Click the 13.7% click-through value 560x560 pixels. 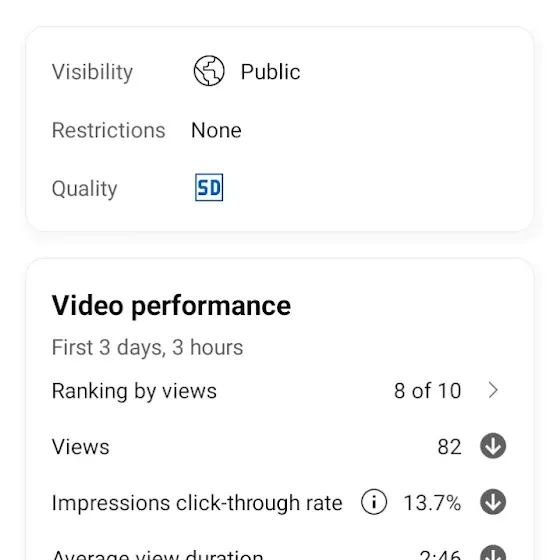[x=432, y=503]
